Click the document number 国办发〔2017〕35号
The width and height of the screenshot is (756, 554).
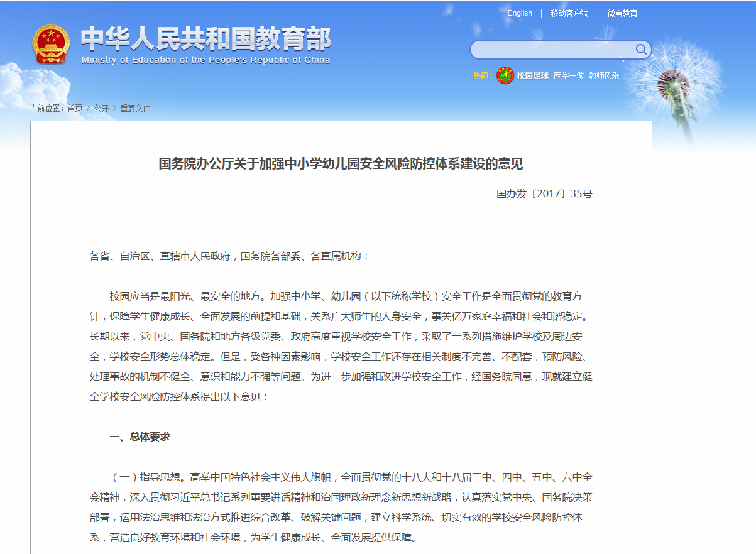click(x=544, y=193)
